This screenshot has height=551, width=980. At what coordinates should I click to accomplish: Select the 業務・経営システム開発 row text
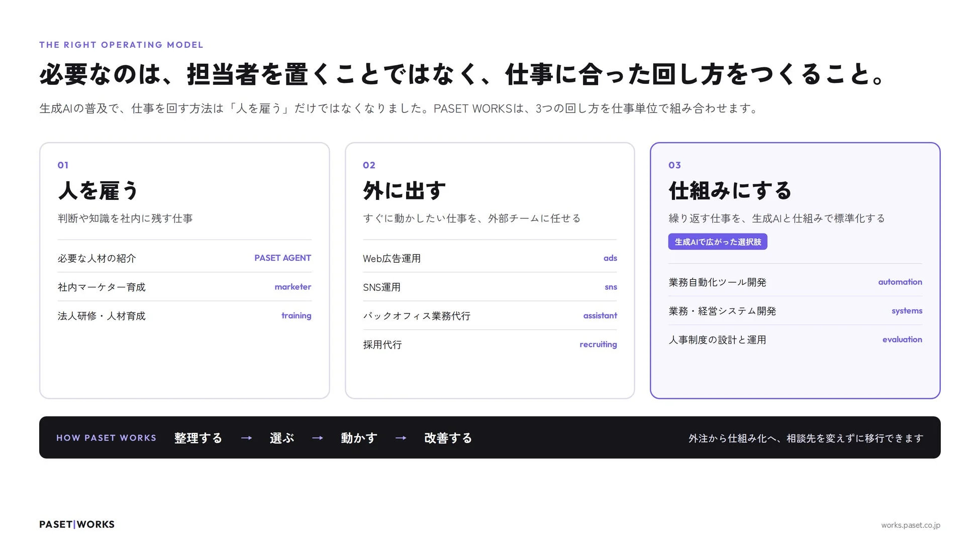click(x=722, y=311)
